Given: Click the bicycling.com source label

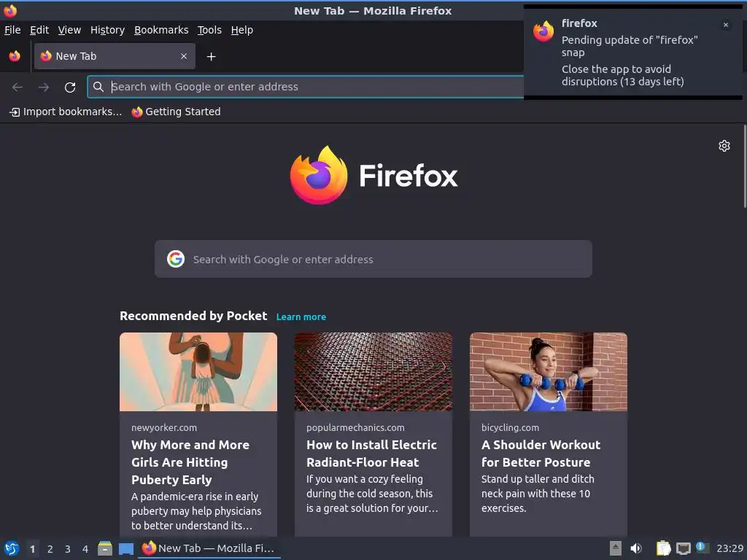Looking at the screenshot, I should point(510,427).
